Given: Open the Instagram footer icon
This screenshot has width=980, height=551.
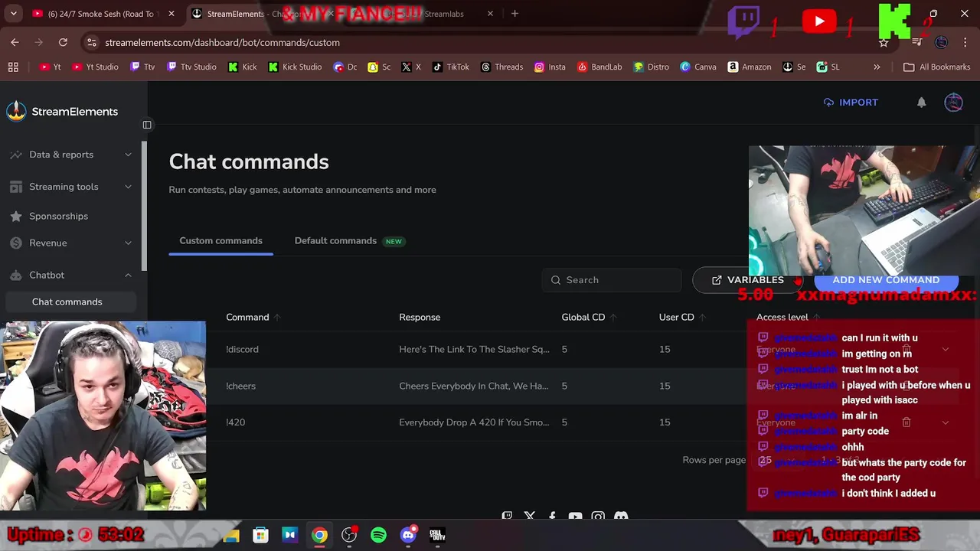Looking at the screenshot, I should tap(598, 517).
